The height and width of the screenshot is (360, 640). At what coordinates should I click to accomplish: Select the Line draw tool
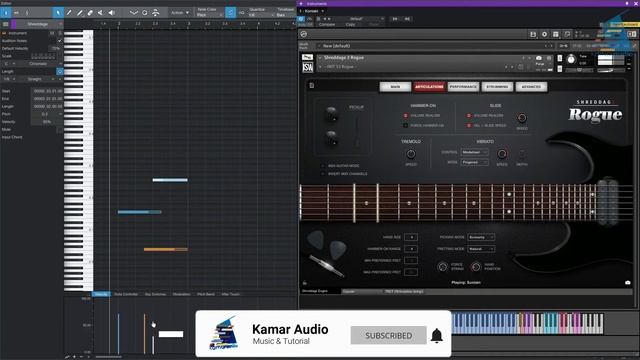pos(80,13)
